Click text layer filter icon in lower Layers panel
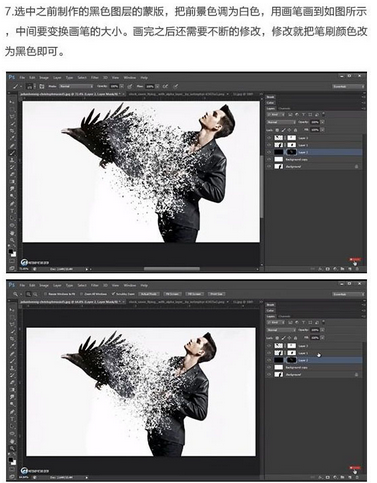This screenshot has width=377, height=483. coord(303,323)
